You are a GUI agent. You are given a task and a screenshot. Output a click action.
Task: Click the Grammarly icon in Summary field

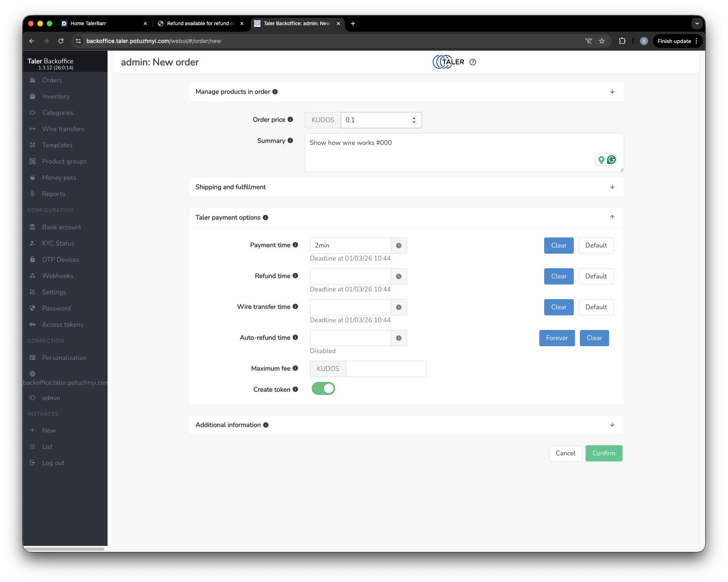611,160
